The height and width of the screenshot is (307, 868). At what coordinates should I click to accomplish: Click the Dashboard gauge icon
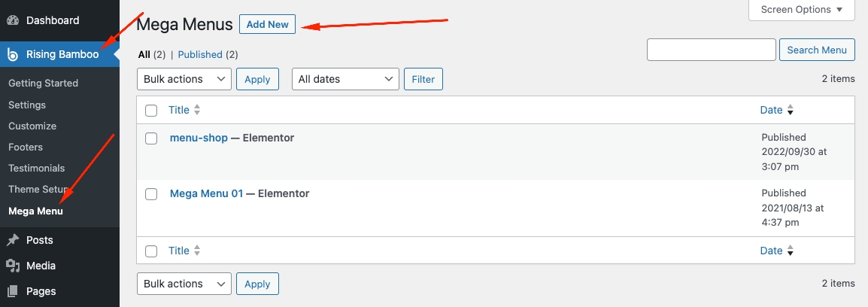tap(13, 20)
